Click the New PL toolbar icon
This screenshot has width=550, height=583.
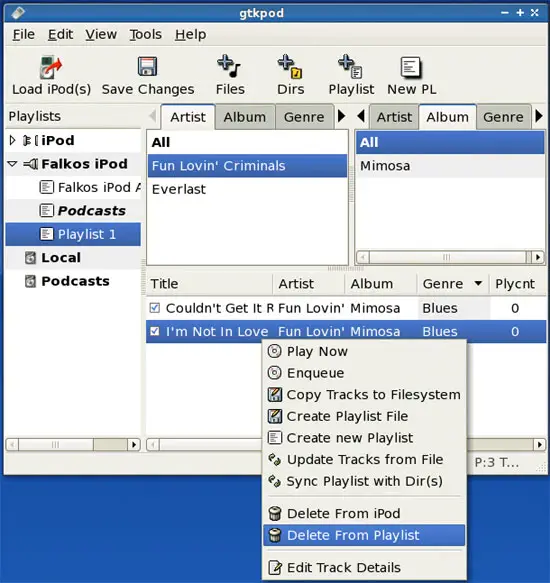tap(411, 67)
